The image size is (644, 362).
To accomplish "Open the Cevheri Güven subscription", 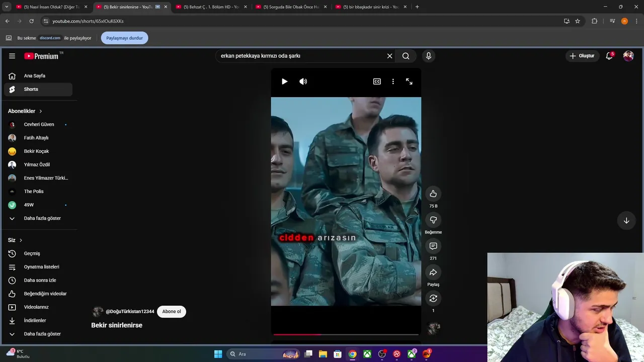I will [x=38, y=124].
